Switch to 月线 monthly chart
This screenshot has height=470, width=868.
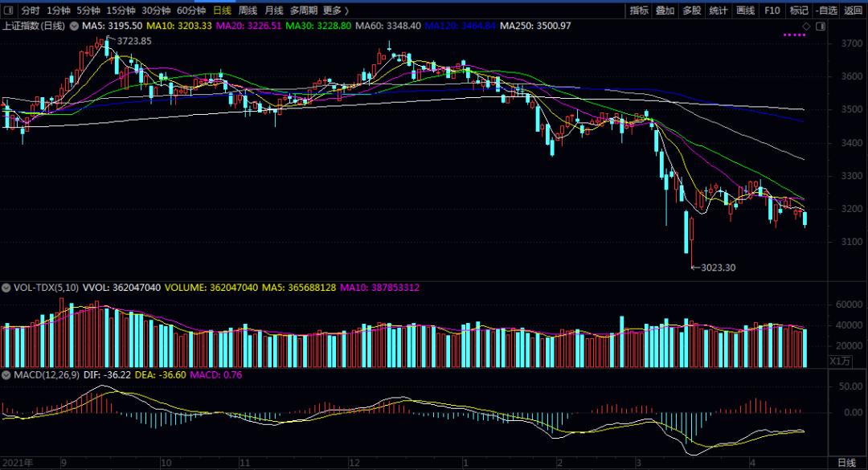273,10
